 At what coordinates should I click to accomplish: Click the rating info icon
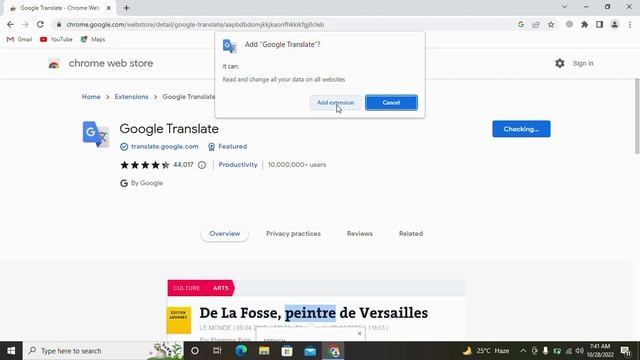(x=202, y=165)
